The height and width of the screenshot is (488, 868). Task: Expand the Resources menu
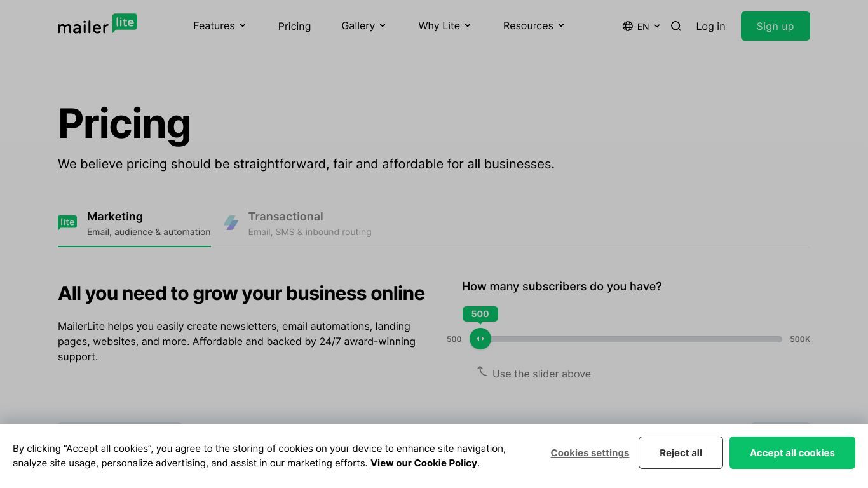[x=533, y=25]
